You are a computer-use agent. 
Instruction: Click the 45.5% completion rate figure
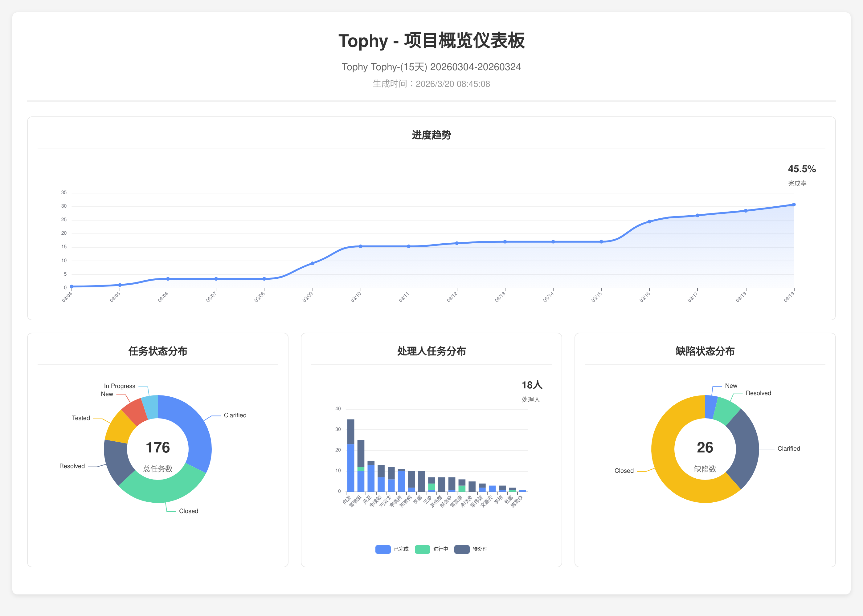click(x=802, y=169)
